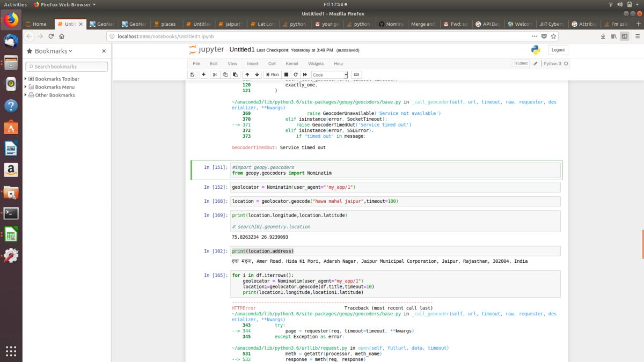Click the Logout button
The height and width of the screenshot is (362, 644).
[x=558, y=49]
